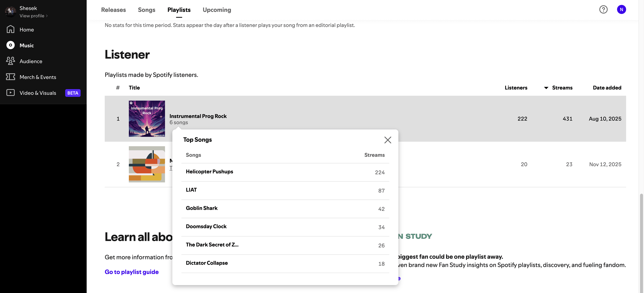Expand View profile chevron under Shesek
This screenshot has width=644, height=293.
tap(47, 16)
